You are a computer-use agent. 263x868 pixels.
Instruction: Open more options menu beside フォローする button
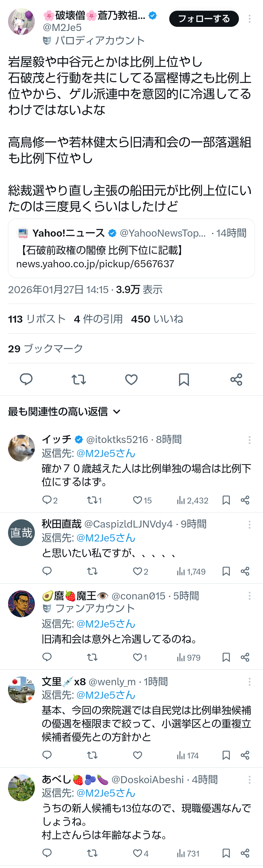pyautogui.click(x=250, y=19)
